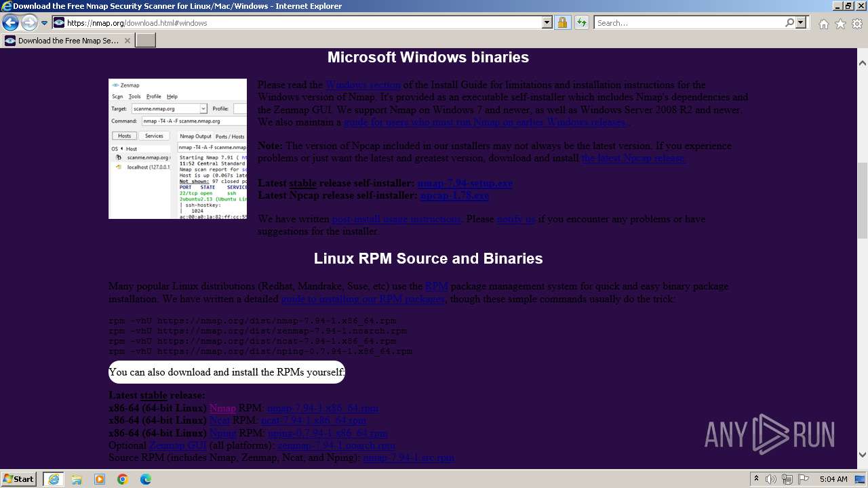Click the Nping link
Viewport: 868px width, 488px height.
coord(222,432)
